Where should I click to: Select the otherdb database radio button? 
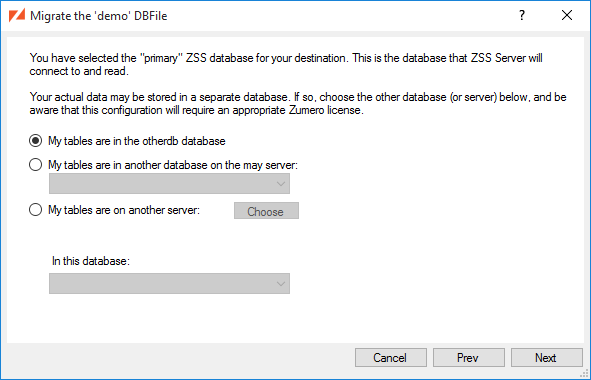35,141
